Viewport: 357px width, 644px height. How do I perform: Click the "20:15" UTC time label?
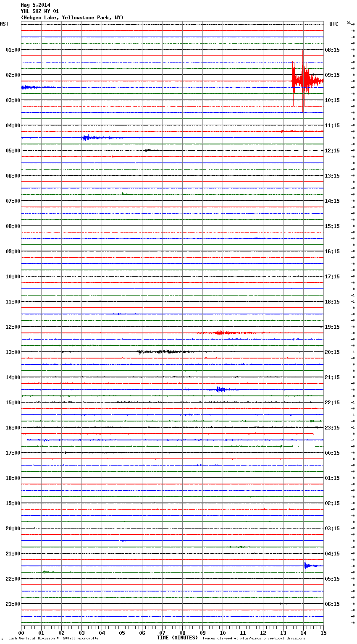332,352
